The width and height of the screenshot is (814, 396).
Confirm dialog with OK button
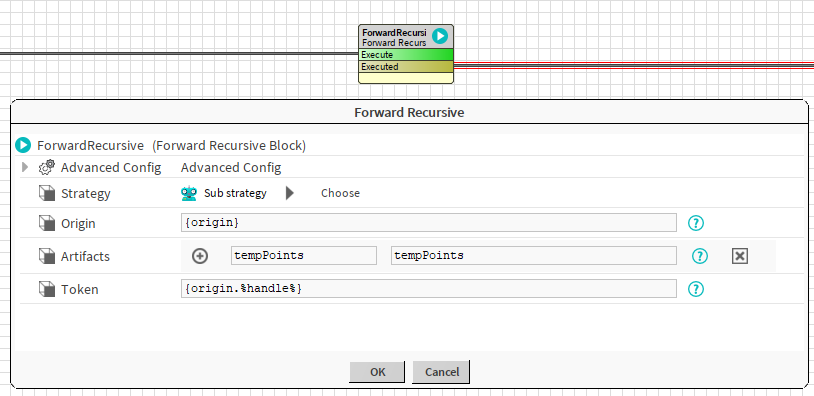tap(377, 372)
